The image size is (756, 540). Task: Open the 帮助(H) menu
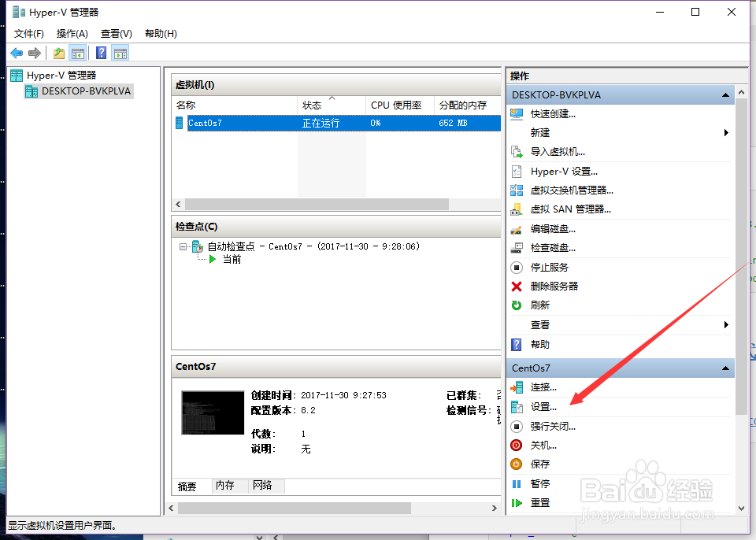click(x=161, y=34)
